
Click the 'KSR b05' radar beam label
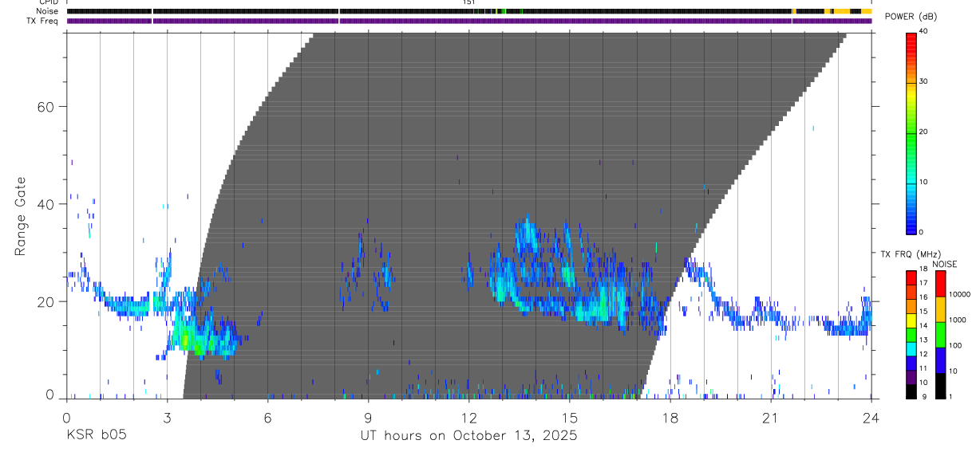tap(96, 435)
